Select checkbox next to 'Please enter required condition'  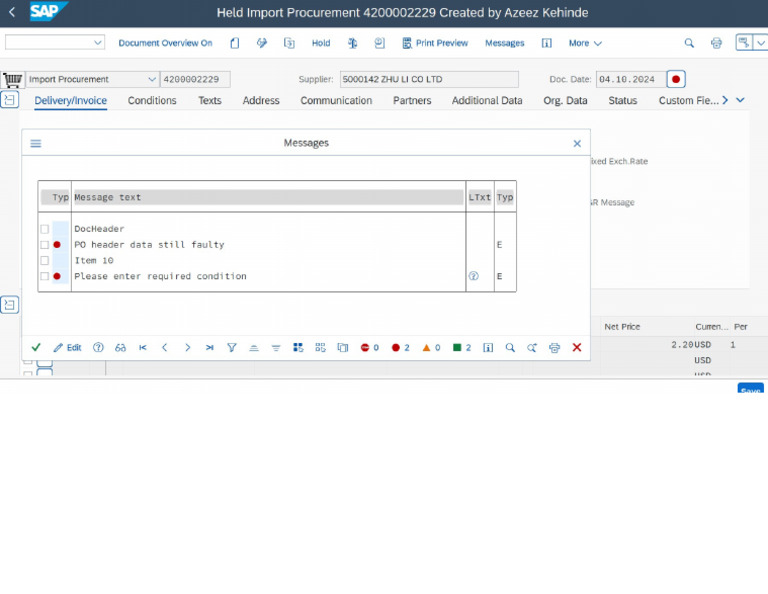[x=44, y=276]
